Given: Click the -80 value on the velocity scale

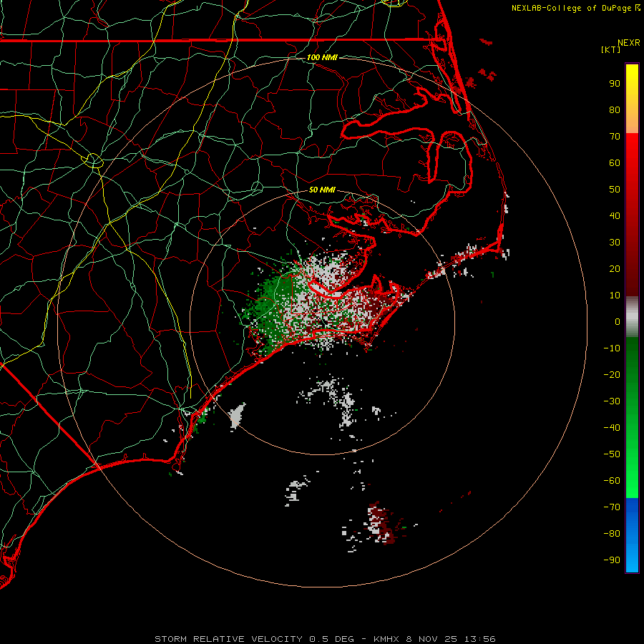Looking at the screenshot, I should click(x=612, y=534).
